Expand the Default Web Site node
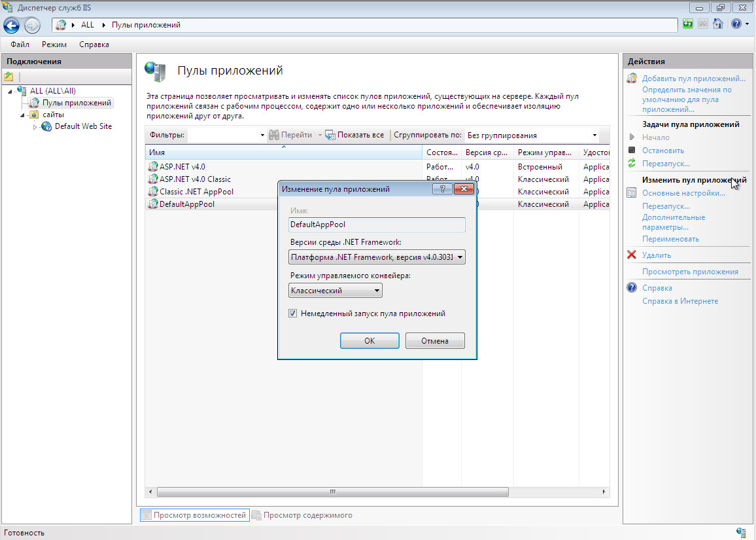The image size is (756, 540). click(35, 127)
